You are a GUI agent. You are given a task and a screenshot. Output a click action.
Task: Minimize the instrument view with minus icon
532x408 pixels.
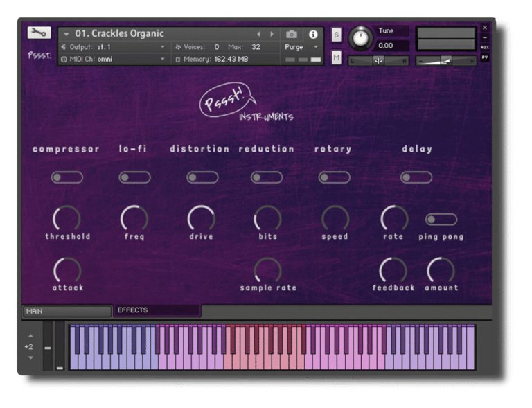(x=484, y=37)
